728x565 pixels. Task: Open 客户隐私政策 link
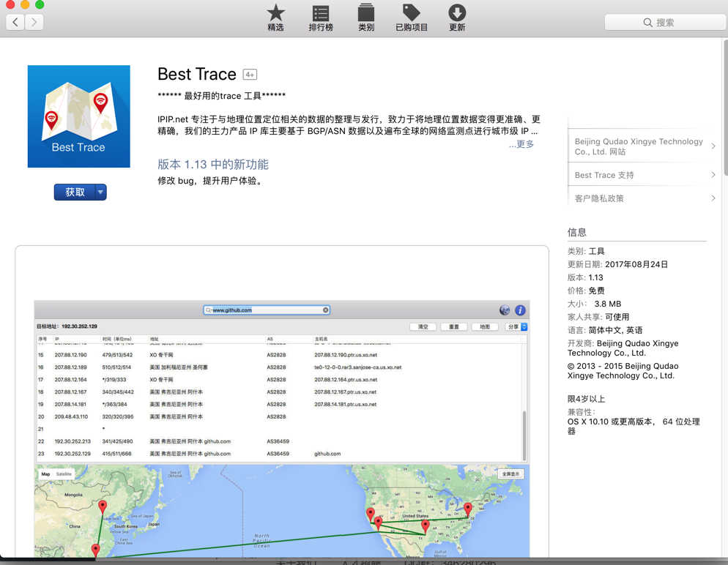tap(599, 198)
